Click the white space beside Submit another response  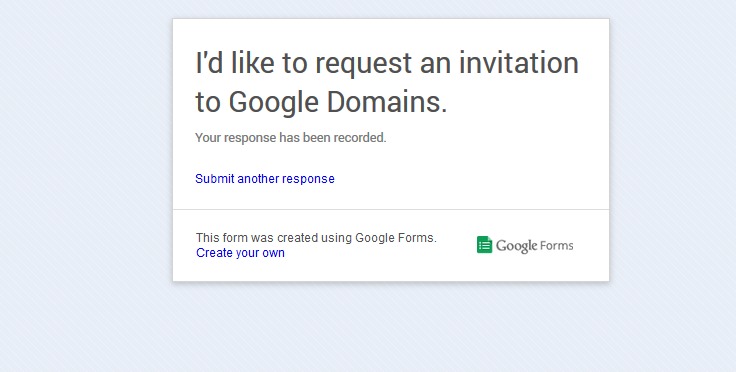469,179
